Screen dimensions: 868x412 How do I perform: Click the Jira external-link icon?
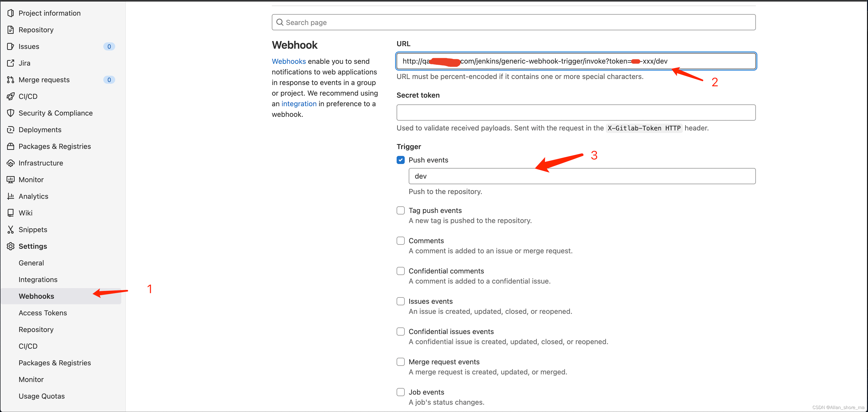coord(10,63)
